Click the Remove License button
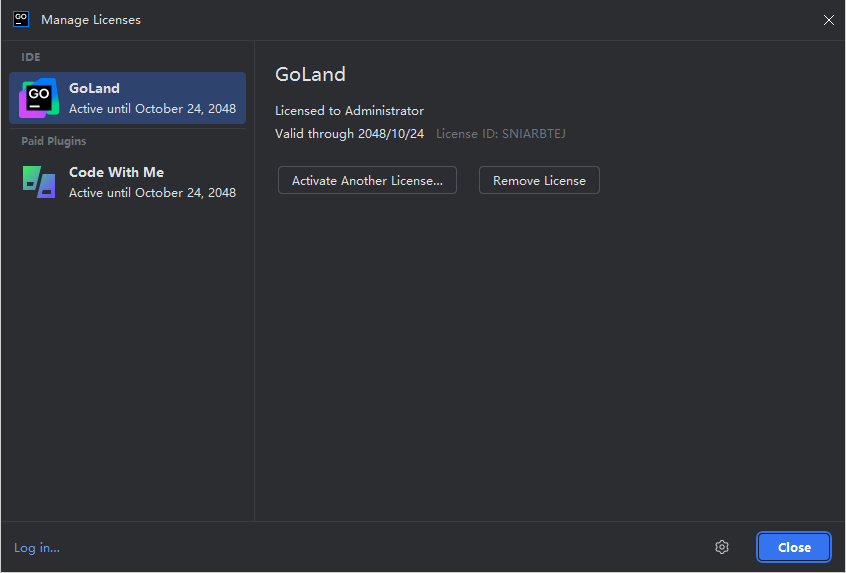The height and width of the screenshot is (573, 846). (539, 180)
